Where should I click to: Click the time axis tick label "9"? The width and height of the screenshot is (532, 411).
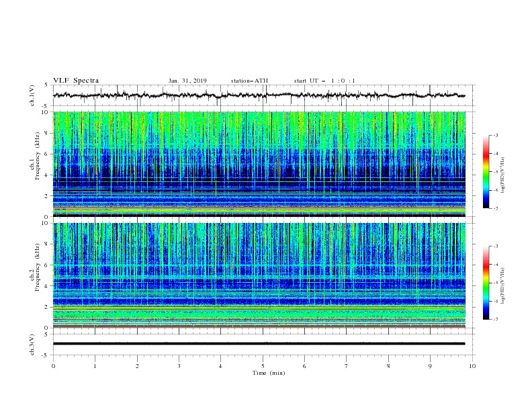tap(430, 366)
